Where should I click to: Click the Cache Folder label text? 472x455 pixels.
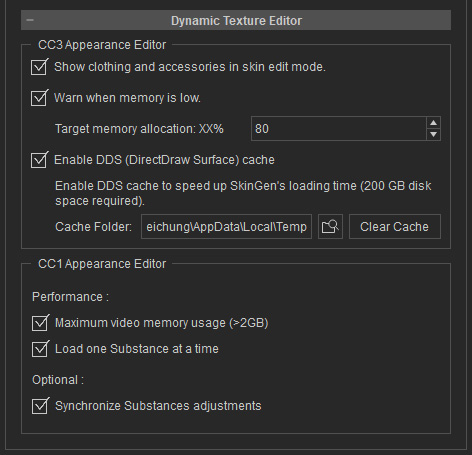pyautogui.click(x=93, y=227)
